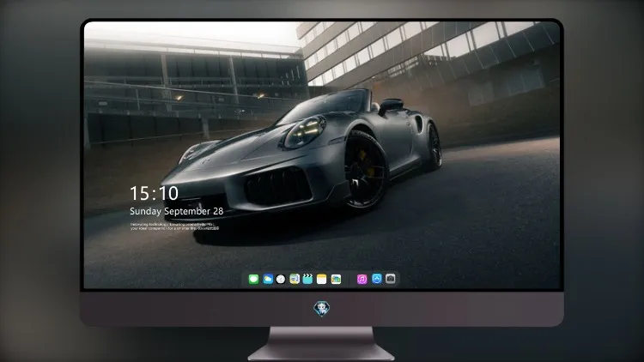Open the green Messages app in dock
The height and width of the screenshot is (362, 644).
(253, 279)
